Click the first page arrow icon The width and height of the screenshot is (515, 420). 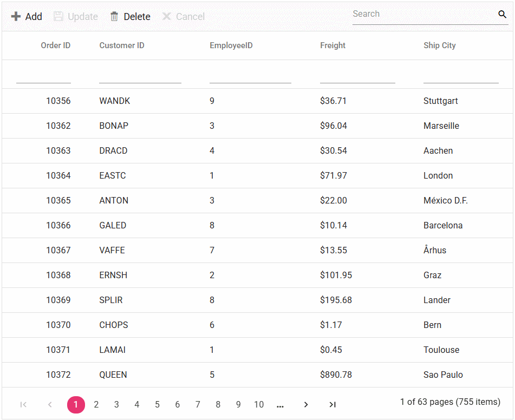pos(23,404)
